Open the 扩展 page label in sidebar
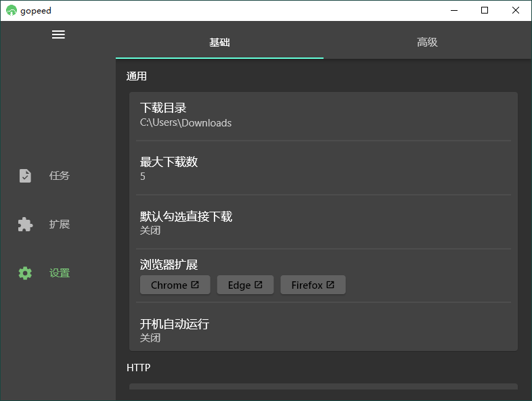This screenshot has width=532, height=401. [60, 225]
